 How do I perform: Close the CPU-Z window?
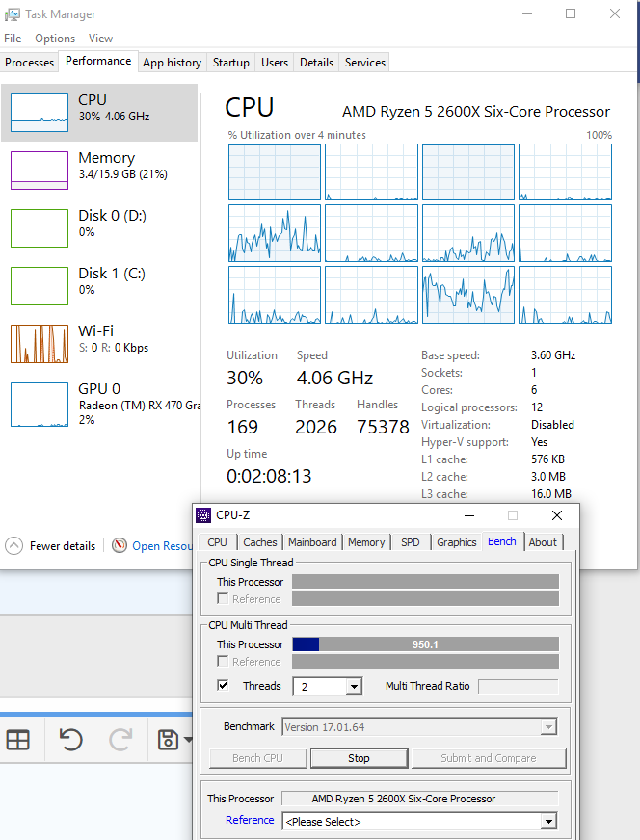557,515
